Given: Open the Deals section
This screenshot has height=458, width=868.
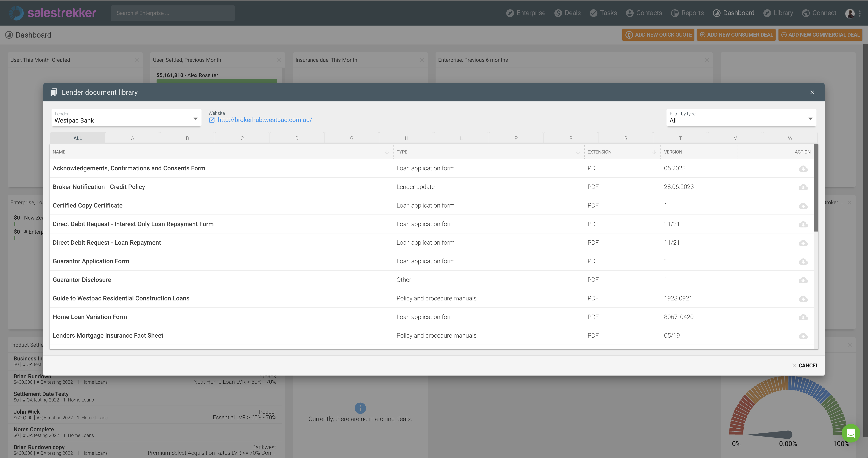Looking at the screenshot, I should point(568,13).
